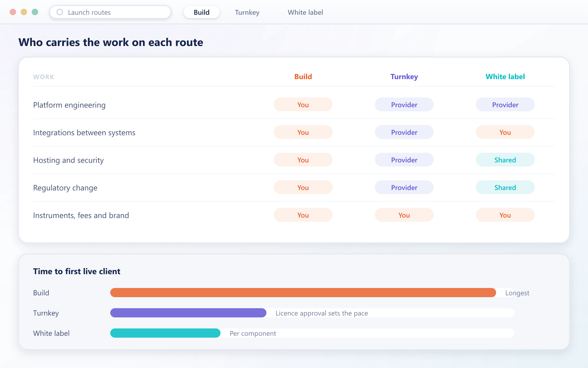Click the purple Turnkey time bar

[188, 313]
